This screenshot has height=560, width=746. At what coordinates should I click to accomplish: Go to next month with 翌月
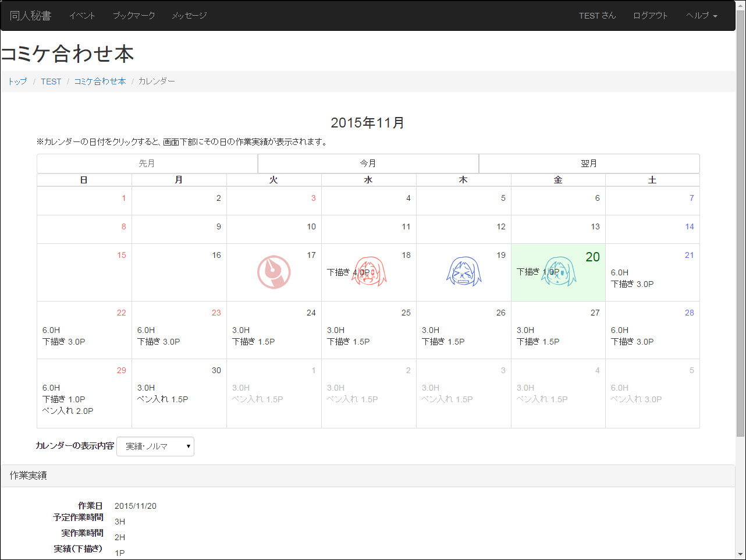(589, 164)
